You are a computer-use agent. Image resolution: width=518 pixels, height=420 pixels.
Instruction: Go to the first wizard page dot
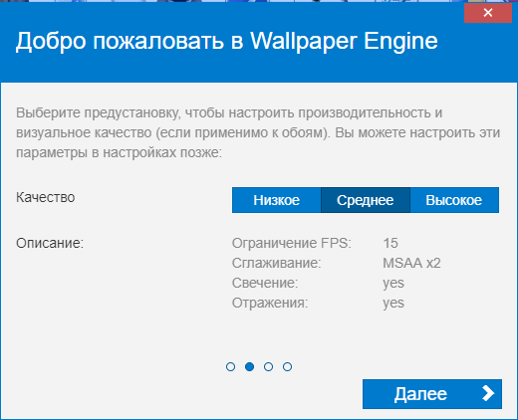[230, 366]
